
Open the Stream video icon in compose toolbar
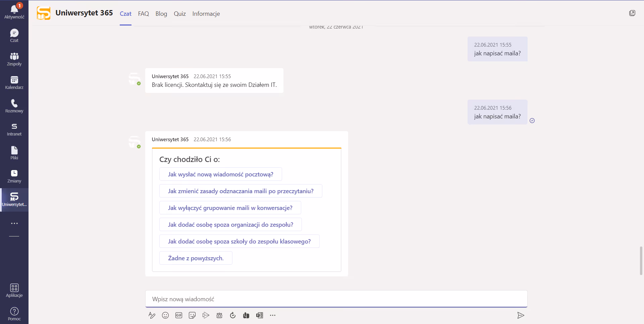click(x=206, y=315)
